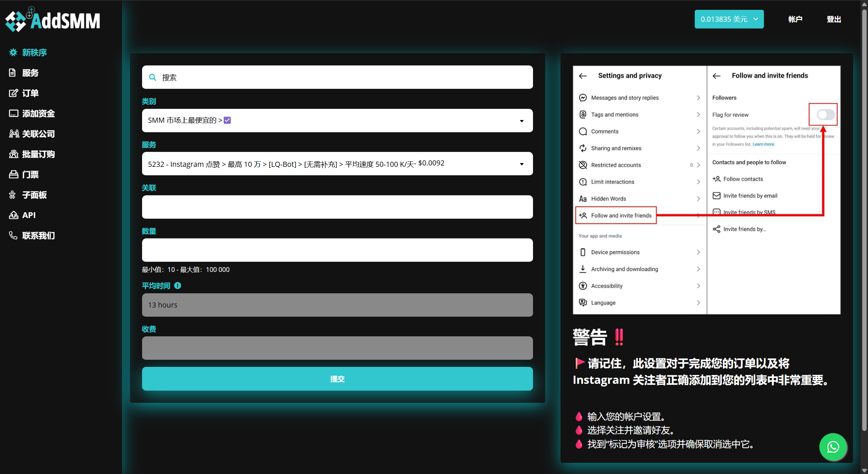The width and height of the screenshot is (868, 474).
Task: Open the WhatsApp chat bubble
Action: click(833, 447)
